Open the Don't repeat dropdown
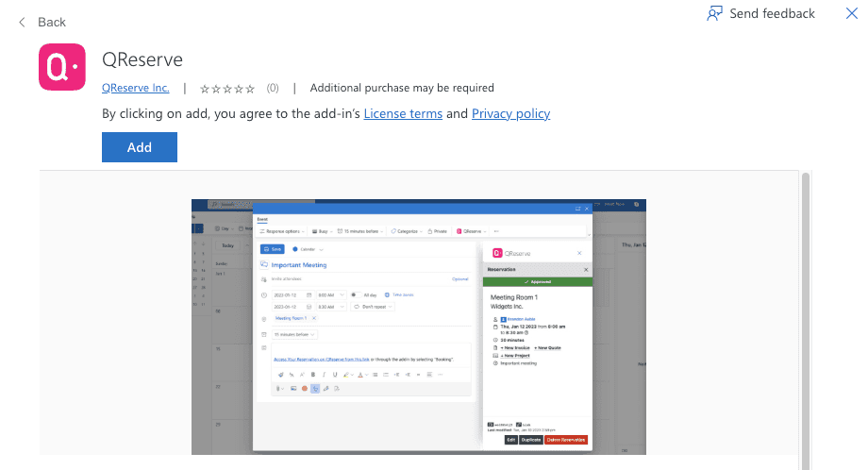 (374, 307)
